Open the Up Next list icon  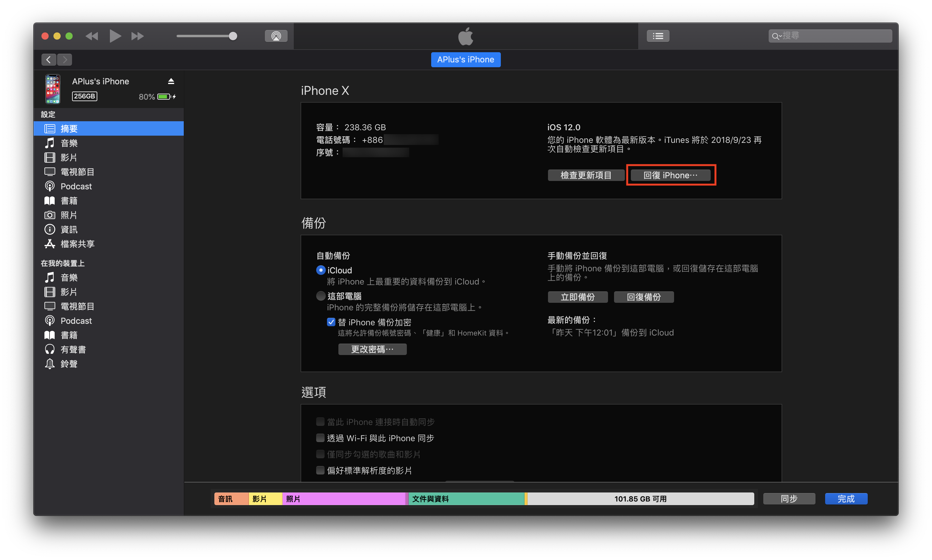click(x=658, y=36)
